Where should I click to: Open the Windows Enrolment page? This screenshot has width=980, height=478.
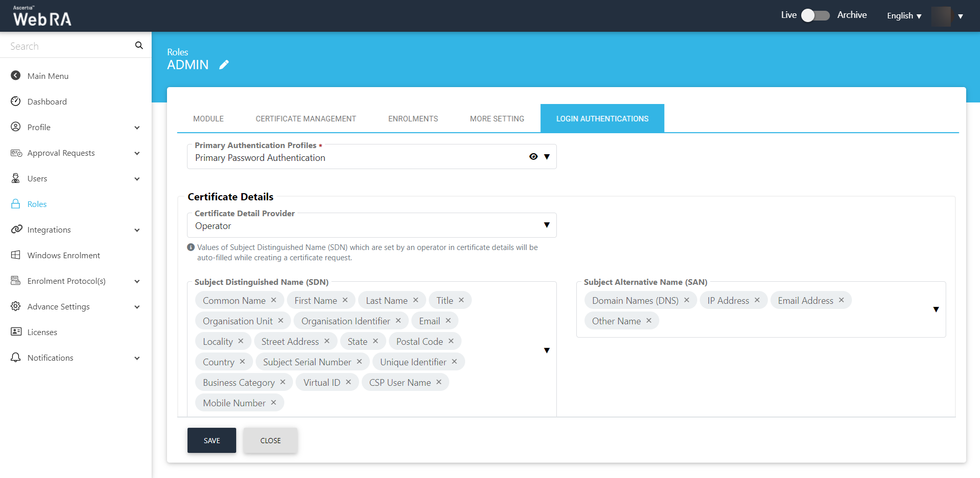click(64, 255)
